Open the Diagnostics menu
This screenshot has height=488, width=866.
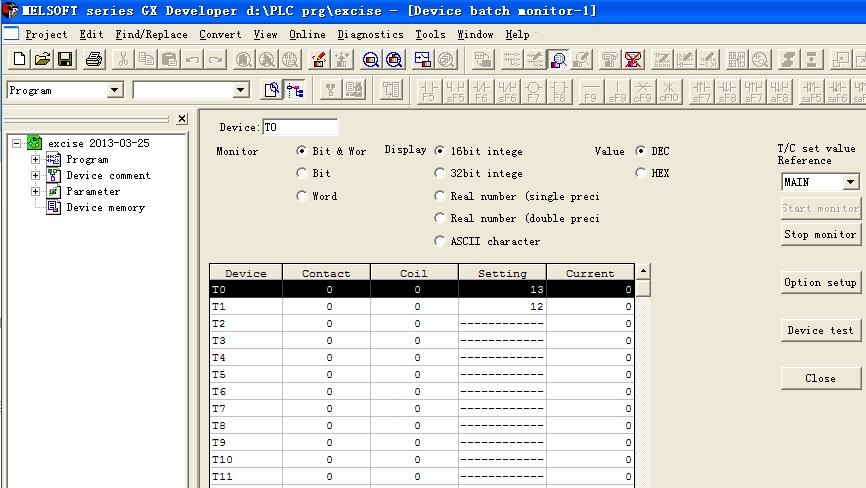(370, 34)
